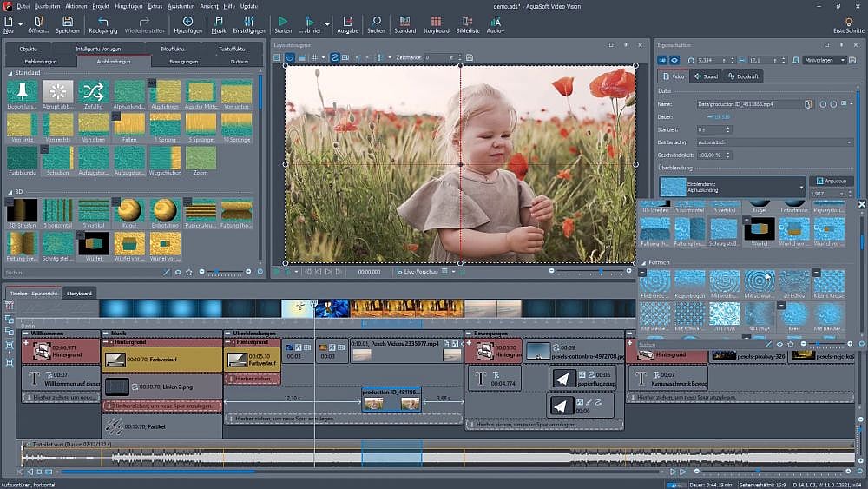Open the Storyboard view icon in toolbar

(x=437, y=21)
